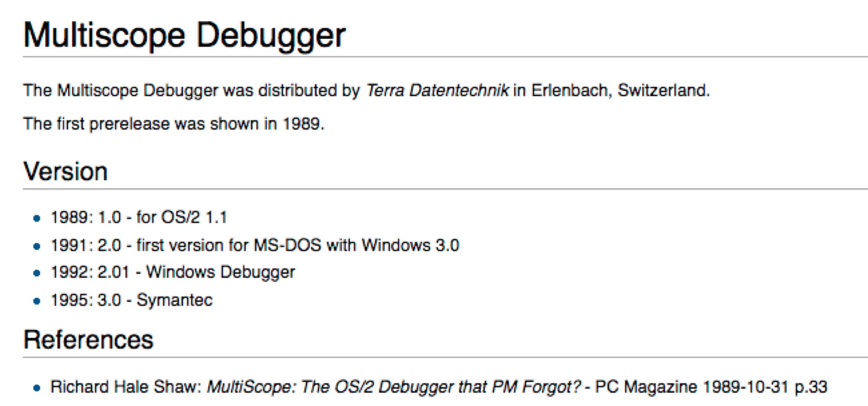
Task: Click the first prerelease sentence
Action: click(x=173, y=124)
